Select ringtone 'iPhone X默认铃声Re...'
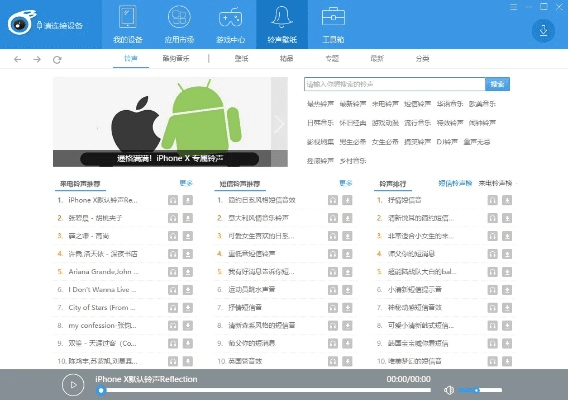This screenshot has width=568, height=400. [x=103, y=200]
